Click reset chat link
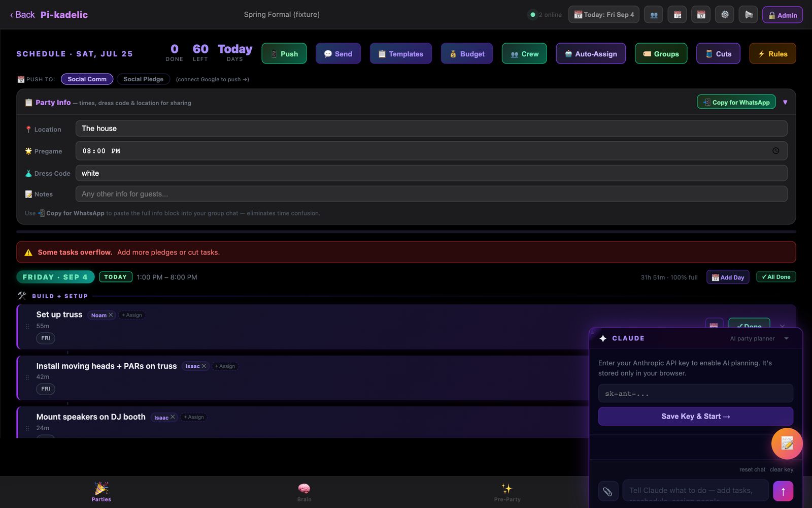The height and width of the screenshot is (508, 812). point(752,469)
